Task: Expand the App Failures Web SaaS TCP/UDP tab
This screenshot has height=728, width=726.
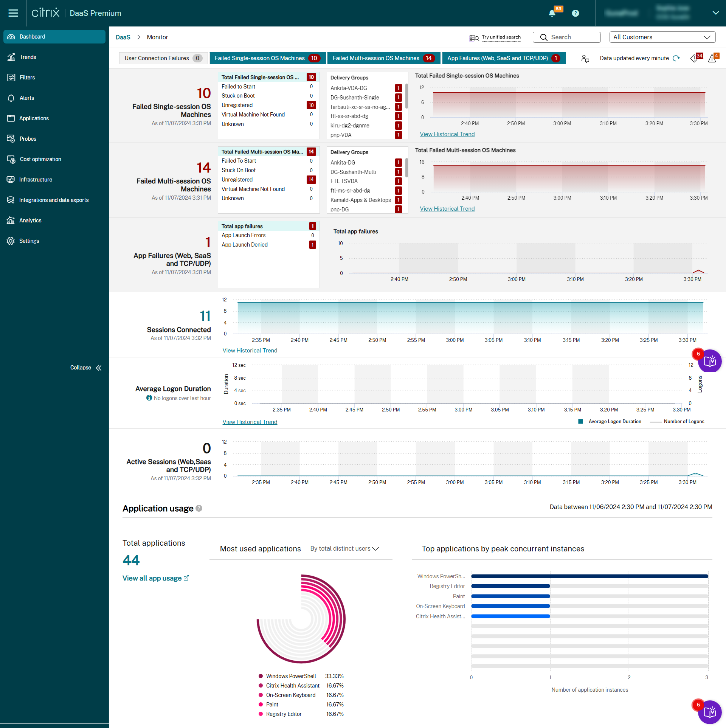Action: (x=499, y=58)
